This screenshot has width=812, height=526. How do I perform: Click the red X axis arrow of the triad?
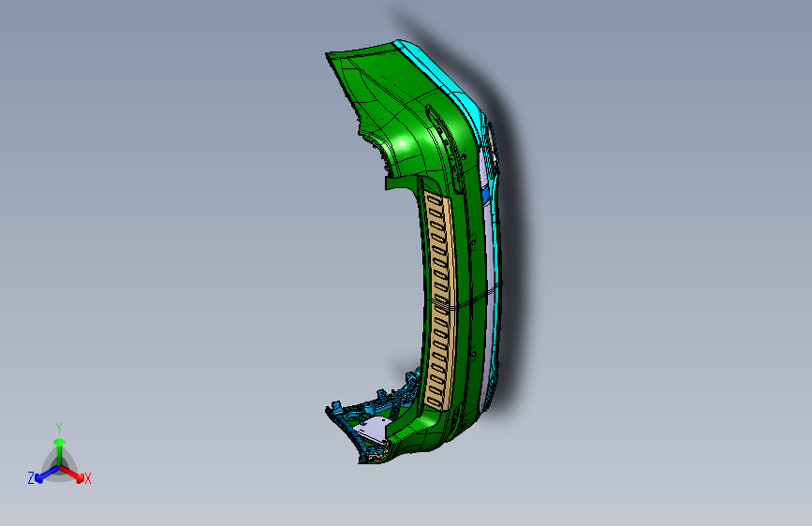pos(74,475)
